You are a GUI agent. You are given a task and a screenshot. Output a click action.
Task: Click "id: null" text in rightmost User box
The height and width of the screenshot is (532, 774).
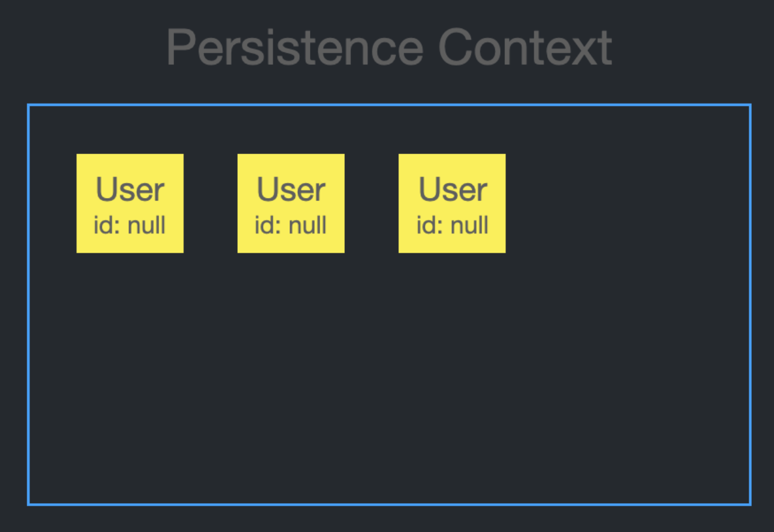click(x=453, y=226)
